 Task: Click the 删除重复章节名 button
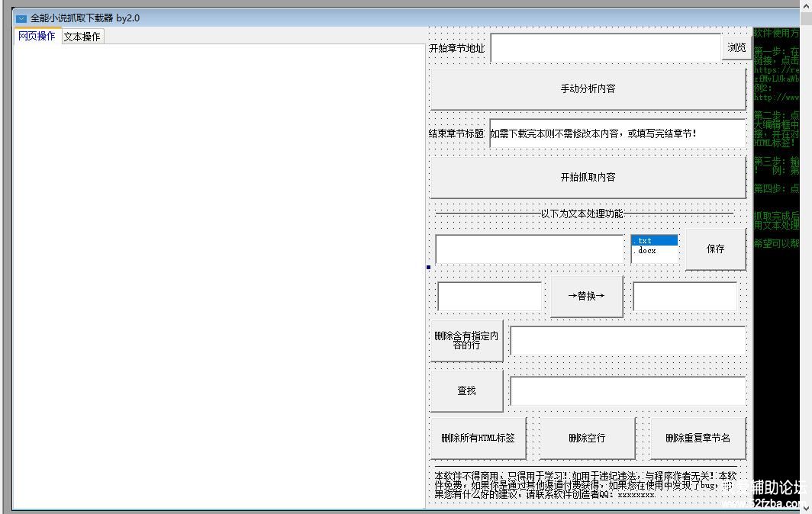click(x=698, y=439)
